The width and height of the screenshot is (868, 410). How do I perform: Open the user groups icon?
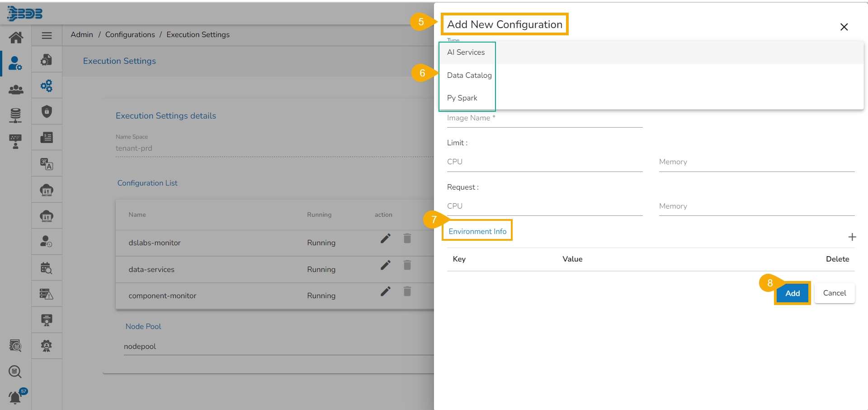tap(16, 90)
